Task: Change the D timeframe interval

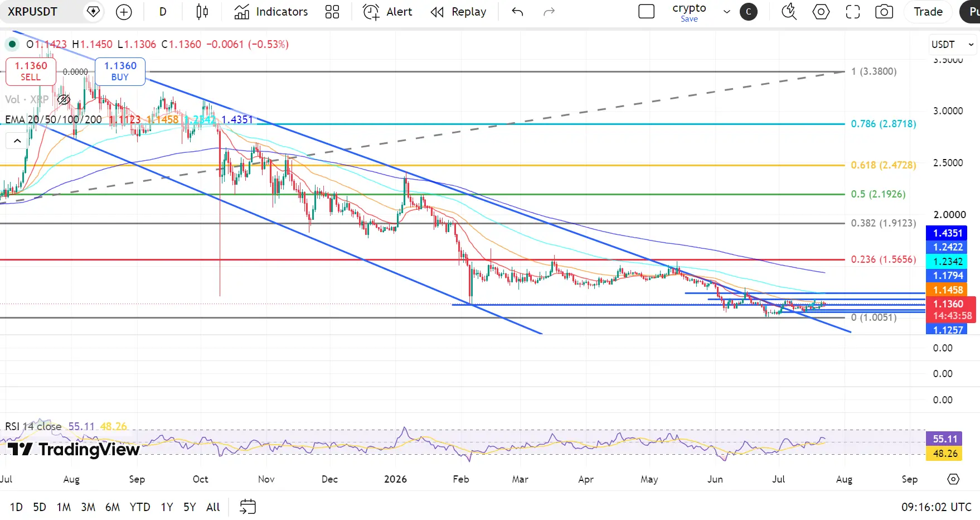Action: click(x=163, y=12)
